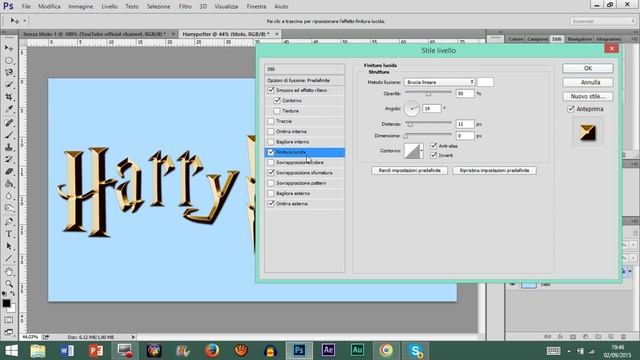
Task: Click the layer mask icon in Layers footer
Action: (573, 337)
